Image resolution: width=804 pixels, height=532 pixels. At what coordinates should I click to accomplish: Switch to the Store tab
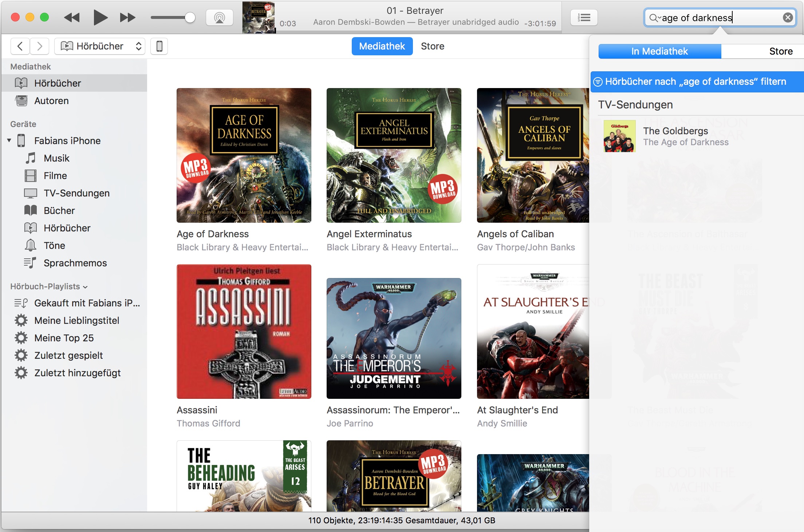pyautogui.click(x=432, y=46)
